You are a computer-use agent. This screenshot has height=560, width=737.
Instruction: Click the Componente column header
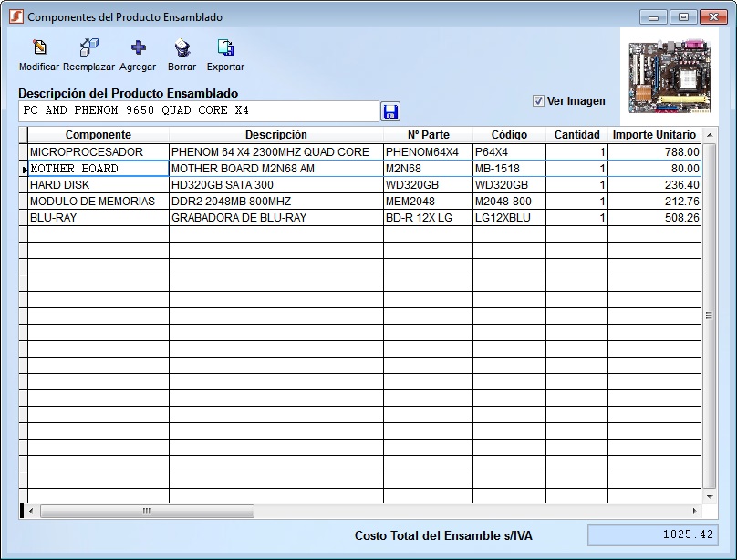[x=98, y=135]
